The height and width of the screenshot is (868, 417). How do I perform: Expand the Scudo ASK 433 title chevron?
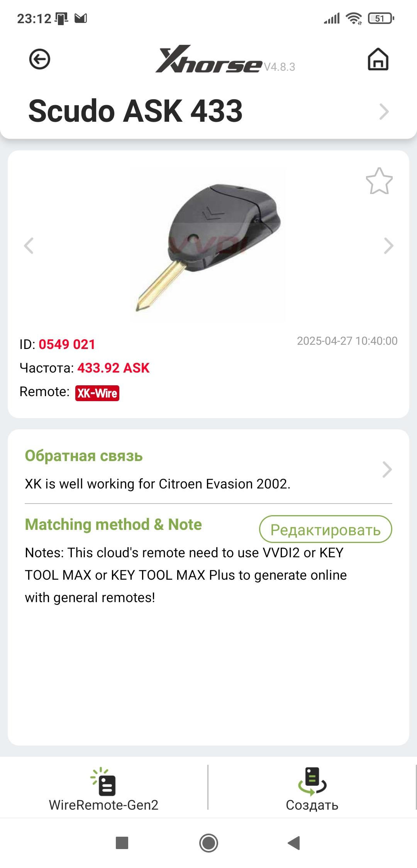(x=383, y=112)
